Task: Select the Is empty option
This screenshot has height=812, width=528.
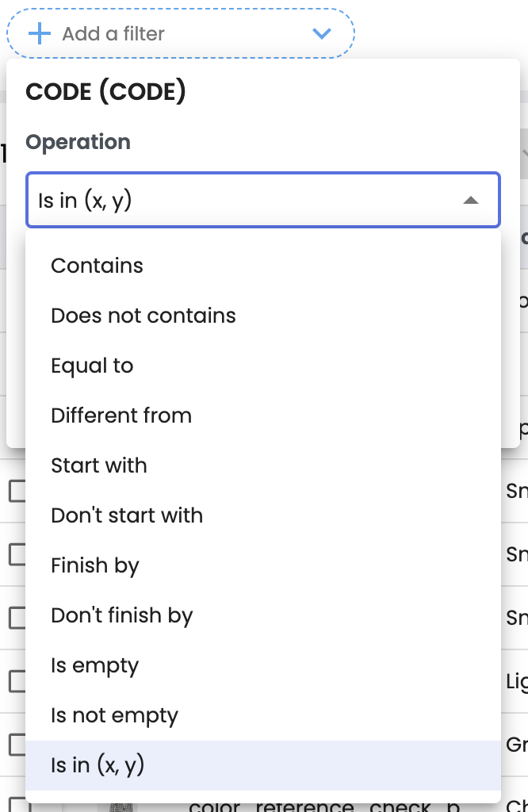Action: point(94,665)
